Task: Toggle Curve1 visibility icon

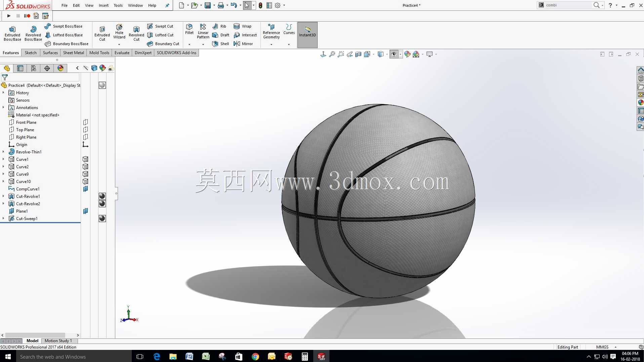Action: [85, 159]
